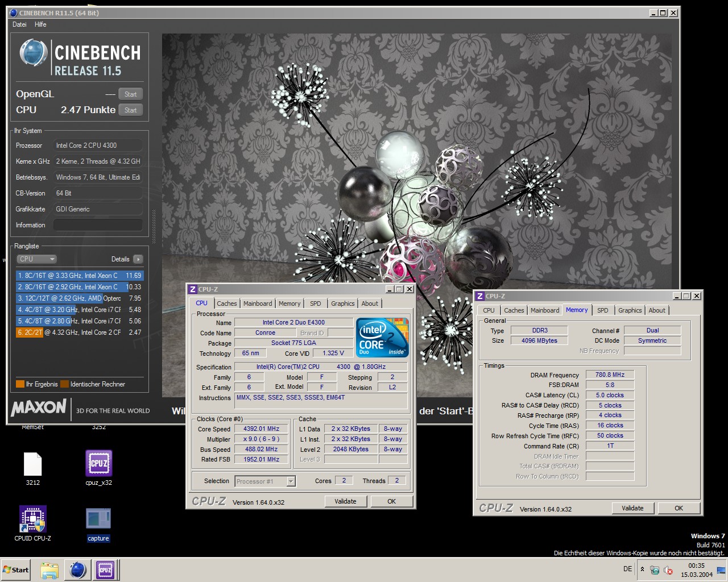The width and height of the screenshot is (728, 582).
Task: Select ranking row 2C/2T 4.32 GHz
Action: tap(80, 332)
